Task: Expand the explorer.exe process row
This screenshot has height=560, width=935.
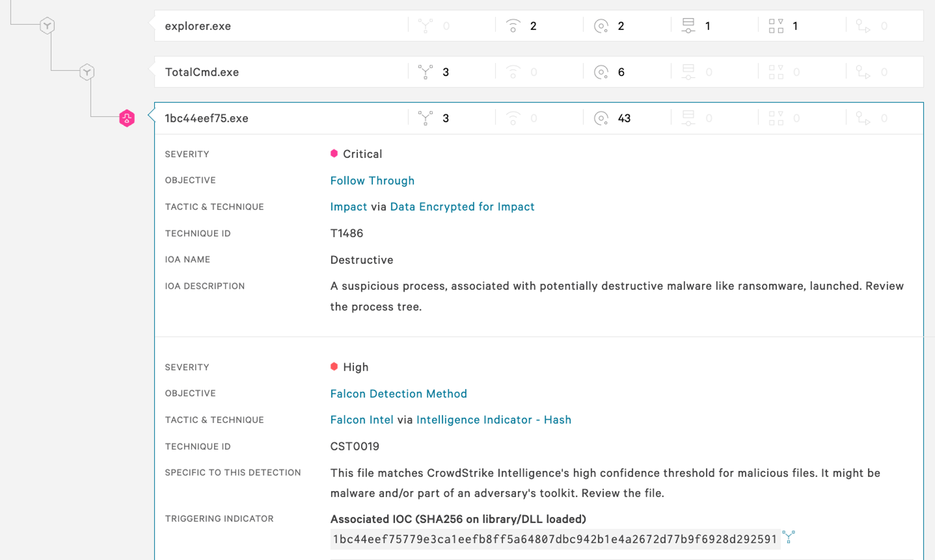Action: coord(539,26)
